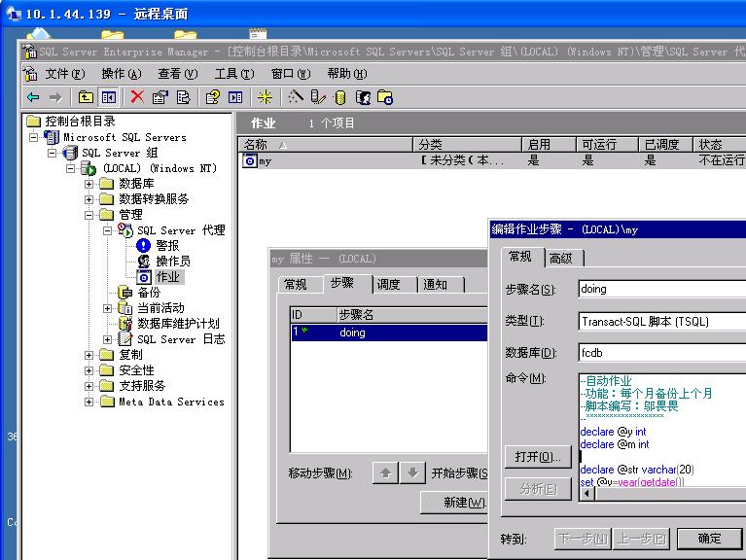Open 工具(T) menu
746x560 pixels.
coord(234,74)
